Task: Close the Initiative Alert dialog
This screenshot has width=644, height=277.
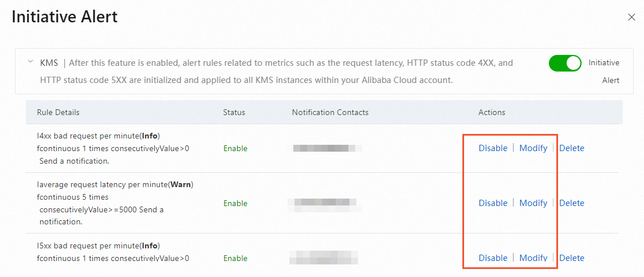Action: coord(631,17)
